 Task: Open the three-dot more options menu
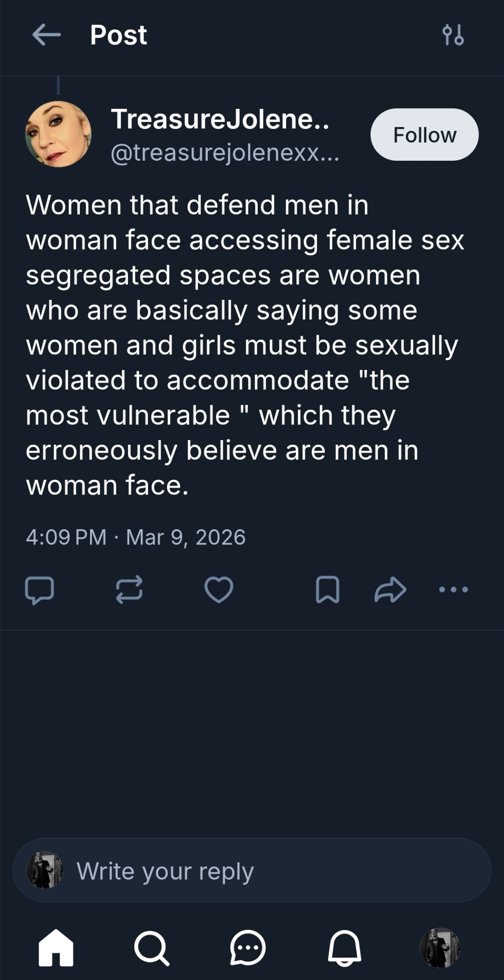pos(454,589)
